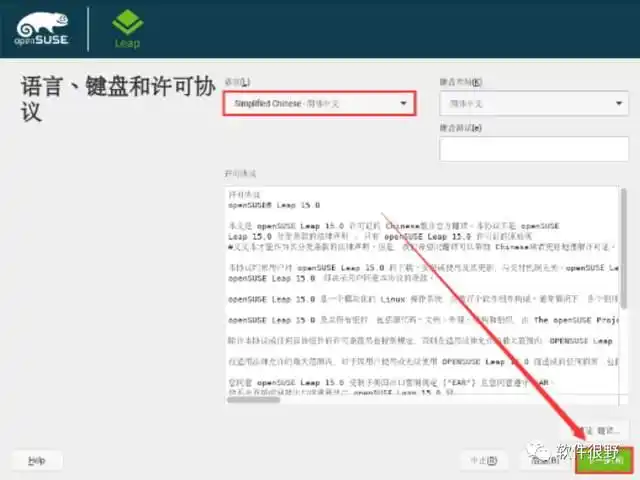Click the license text horizontal scrollbar

(x=253, y=400)
